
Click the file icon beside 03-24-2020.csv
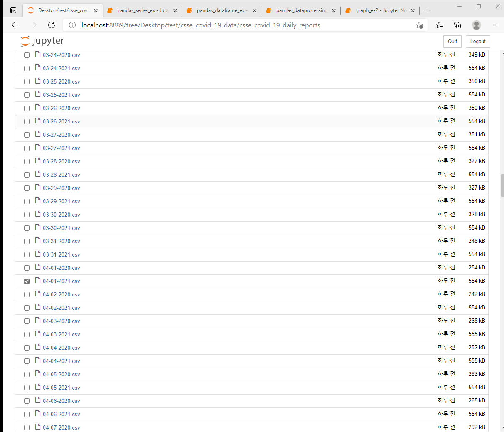click(x=38, y=54)
